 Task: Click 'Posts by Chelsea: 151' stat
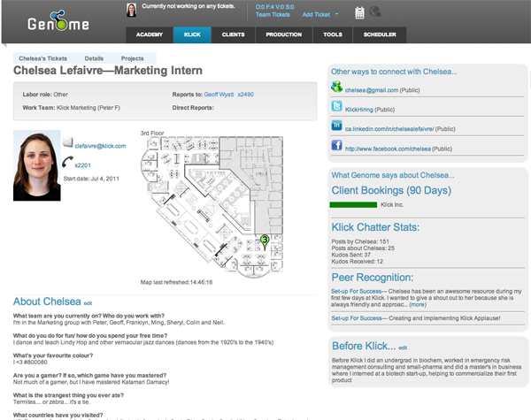tap(360, 241)
